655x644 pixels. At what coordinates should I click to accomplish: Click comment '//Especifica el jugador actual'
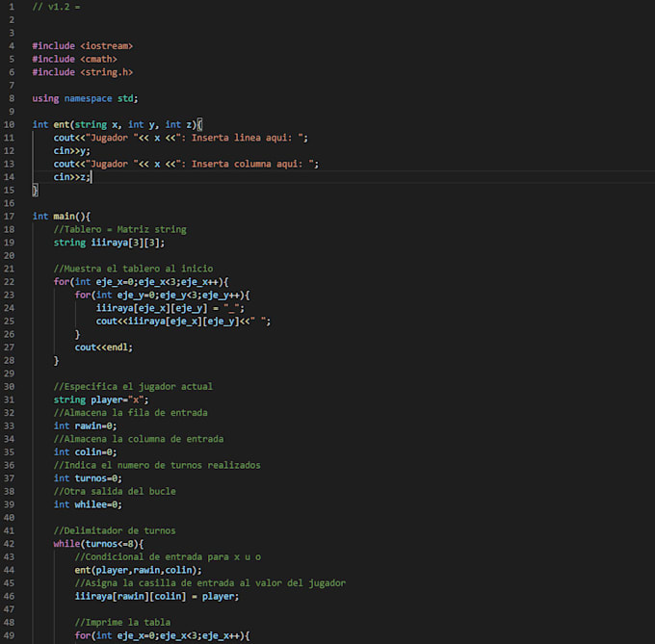coord(133,386)
